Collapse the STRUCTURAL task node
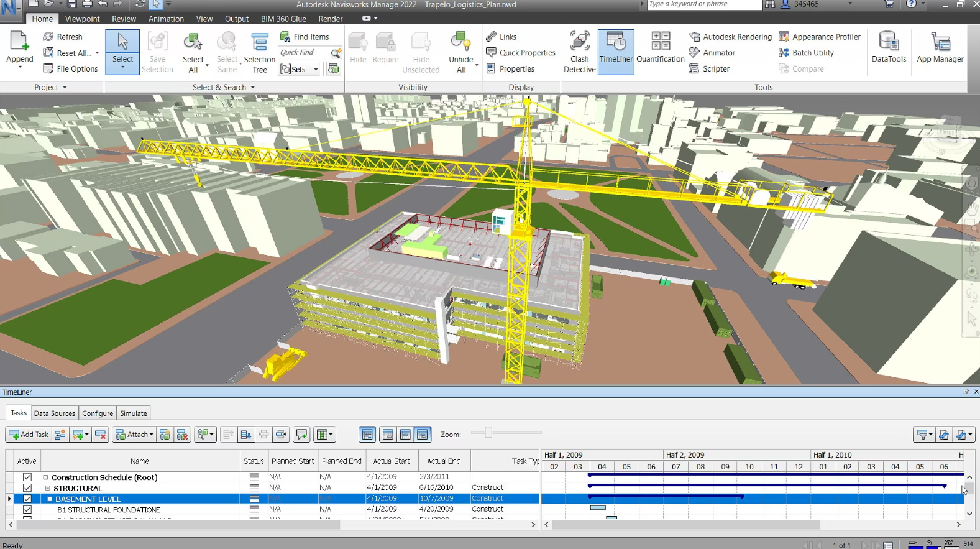 [48, 488]
